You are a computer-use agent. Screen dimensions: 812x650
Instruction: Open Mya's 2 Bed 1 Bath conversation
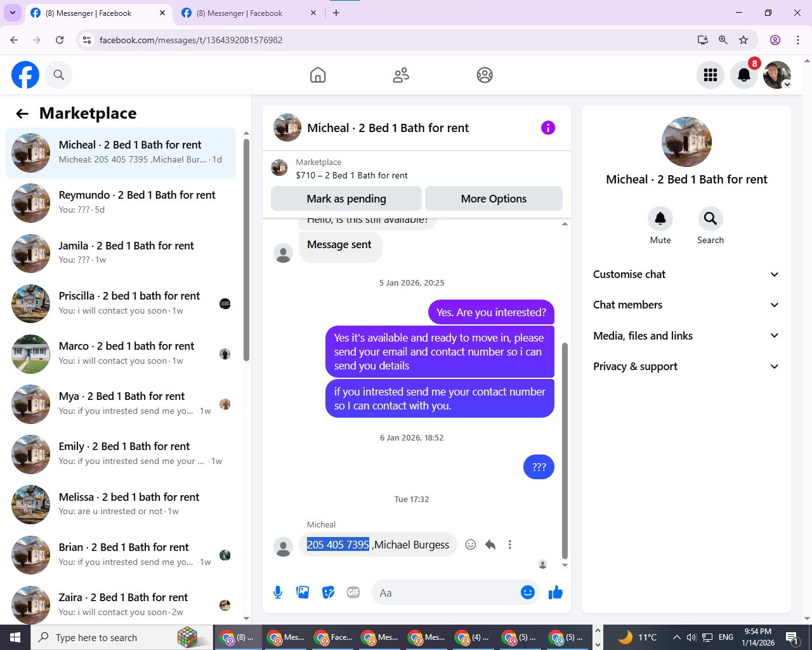click(x=121, y=404)
